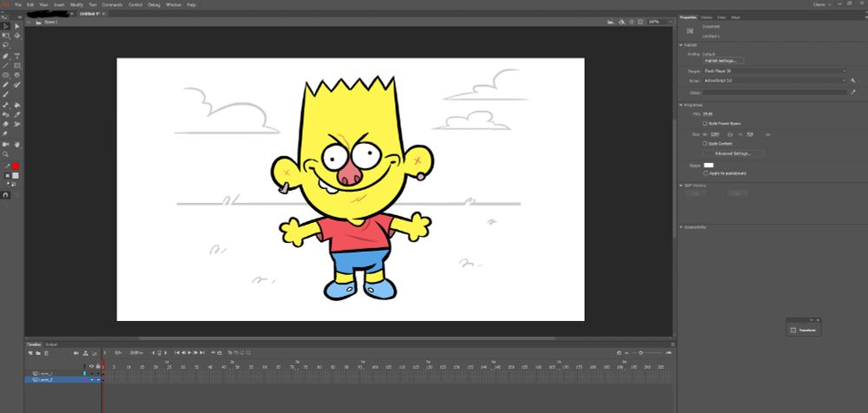
Task: Toggle the Snap to Objects magnet
Action: (5, 195)
